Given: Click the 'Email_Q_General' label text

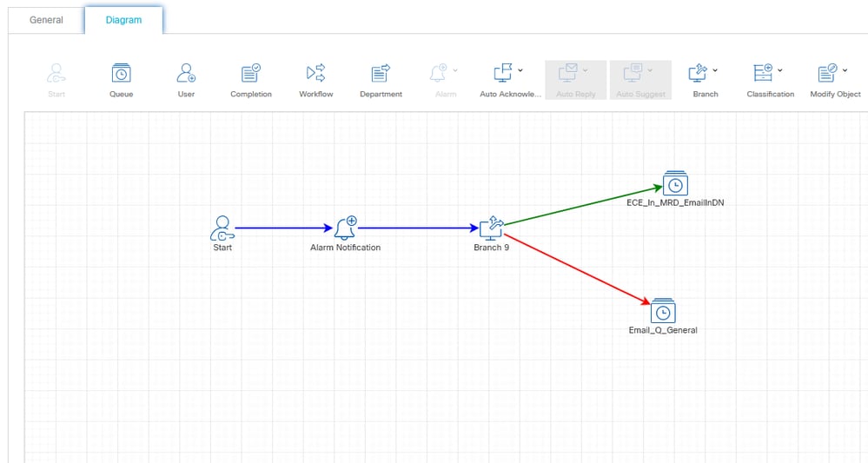Looking at the screenshot, I should point(663,330).
